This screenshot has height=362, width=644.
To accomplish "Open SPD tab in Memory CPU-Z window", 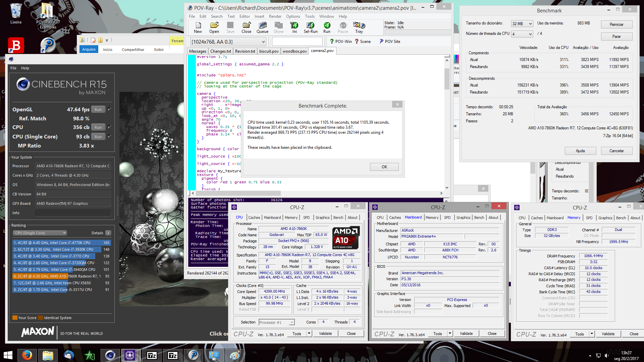I will pyautogui.click(x=589, y=218).
